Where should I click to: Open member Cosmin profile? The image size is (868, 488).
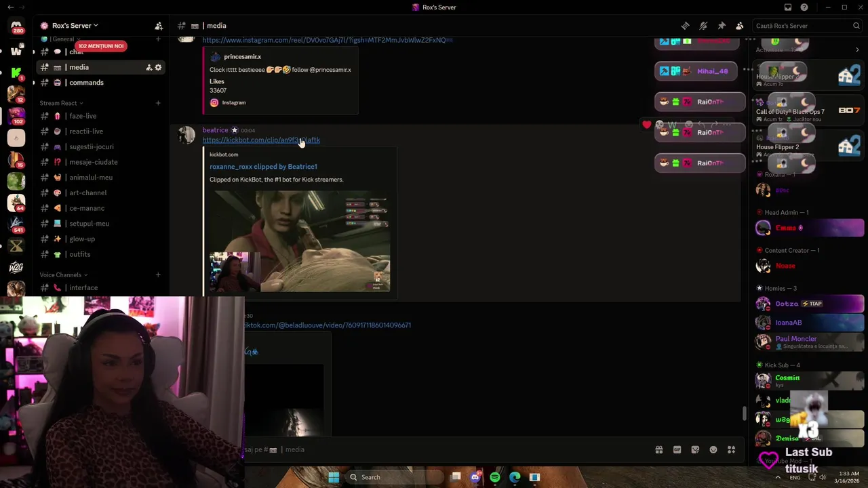tap(810, 381)
